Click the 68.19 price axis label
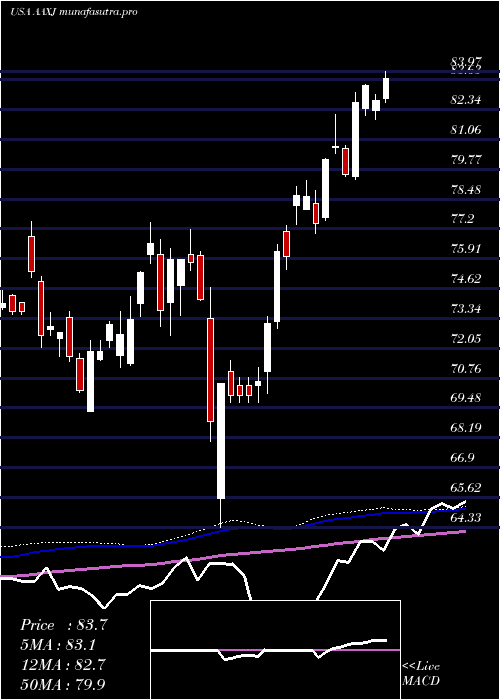 [x=466, y=428]
